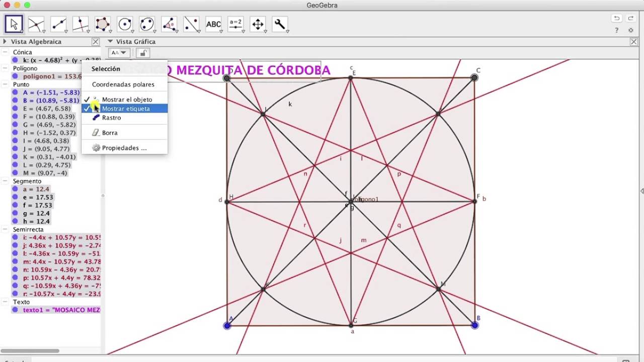Expand the Vista Algebraica style bar triangle
Screen dimensions: 644x362
click(x=5, y=42)
